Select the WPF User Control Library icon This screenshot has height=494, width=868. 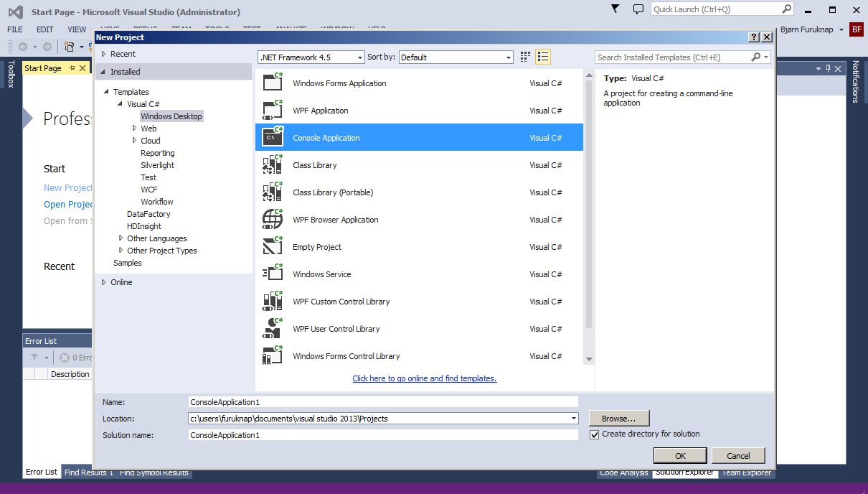click(x=273, y=329)
